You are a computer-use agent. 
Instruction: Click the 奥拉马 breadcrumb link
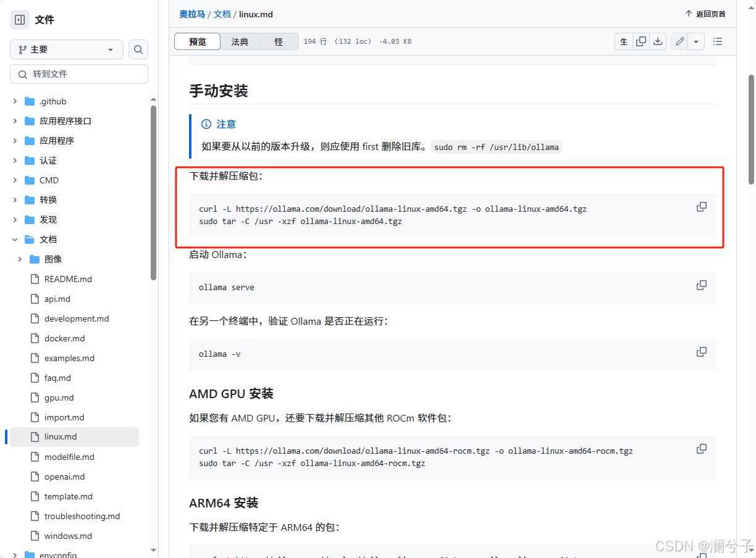(x=192, y=14)
